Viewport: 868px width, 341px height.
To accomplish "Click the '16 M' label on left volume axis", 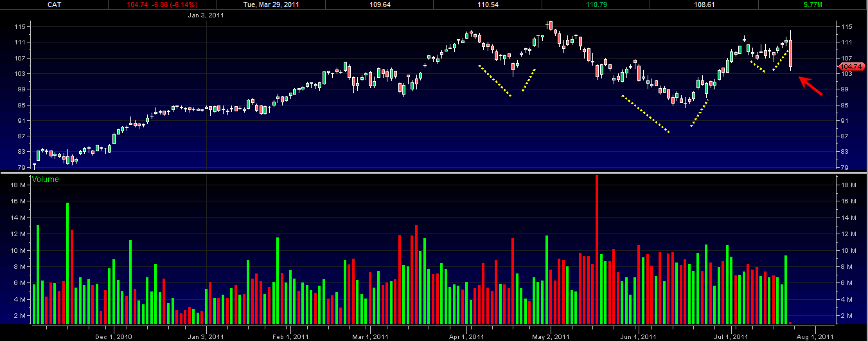I will point(17,201).
